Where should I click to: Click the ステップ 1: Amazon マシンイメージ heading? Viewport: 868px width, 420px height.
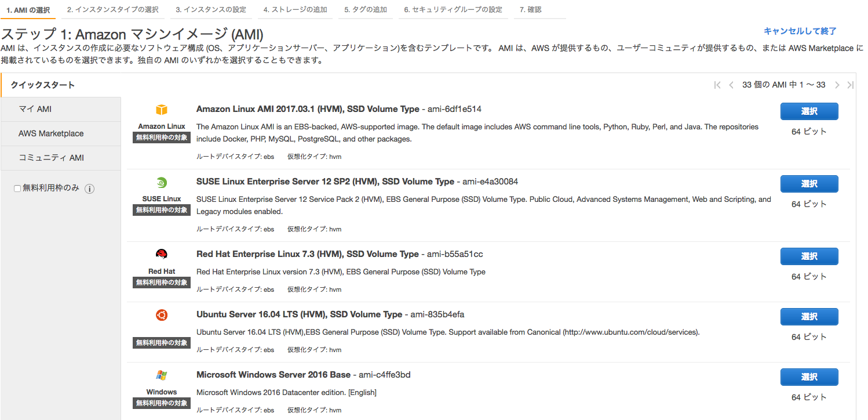point(132,34)
